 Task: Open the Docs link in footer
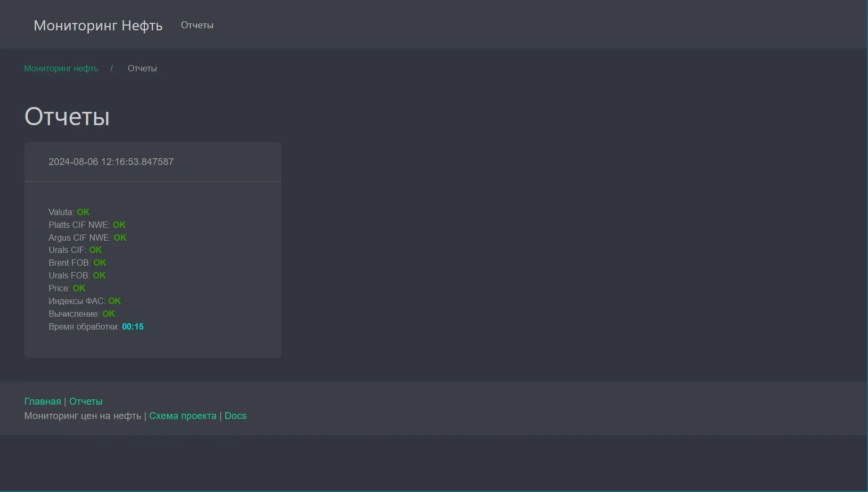tap(235, 416)
